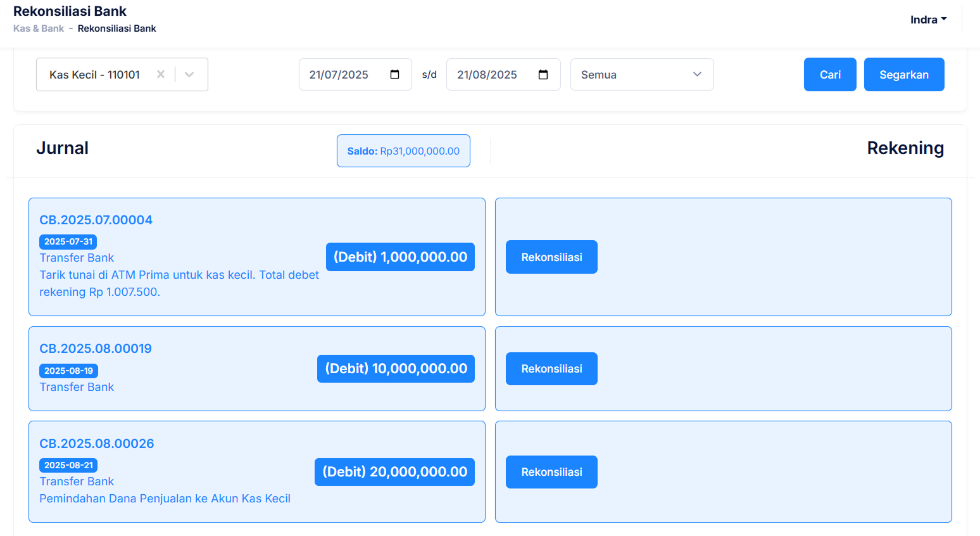Select the CB.2025.08.00019 journal title
Screen dimensions: 980x536
(96, 348)
